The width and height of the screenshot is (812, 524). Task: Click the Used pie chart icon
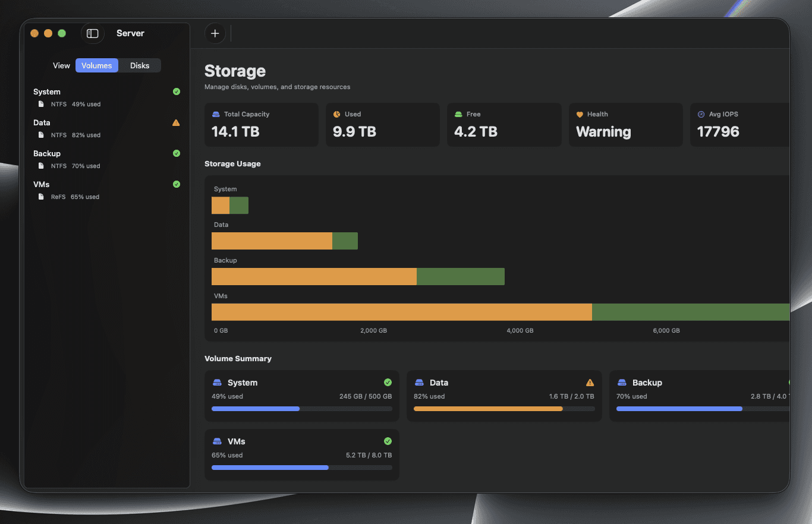click(x=336, y=114)
